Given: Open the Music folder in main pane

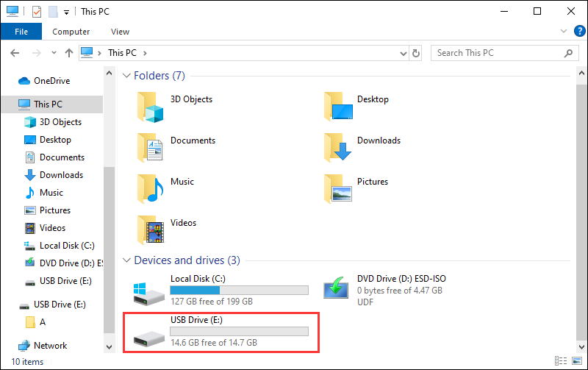Looking at the screenshot, I should point(150,188).
